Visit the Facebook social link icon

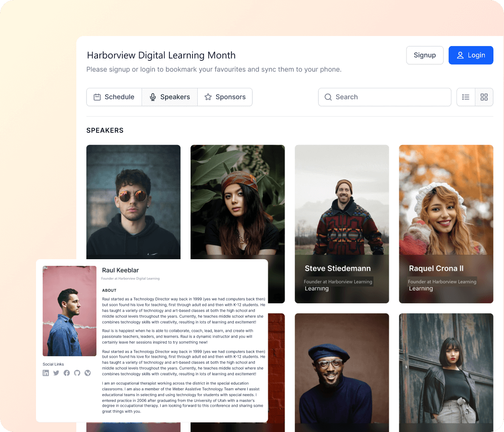(67, 373)
